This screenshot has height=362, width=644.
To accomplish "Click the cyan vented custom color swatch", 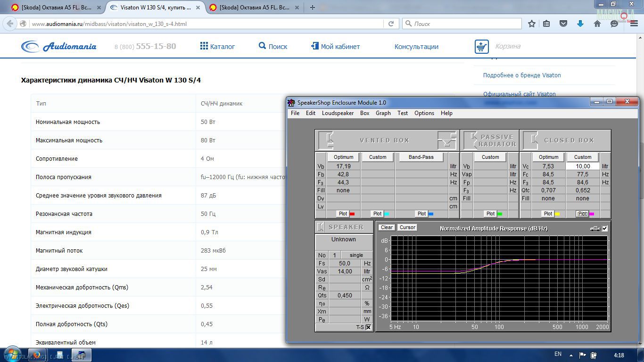I will (x=387, y=214).
